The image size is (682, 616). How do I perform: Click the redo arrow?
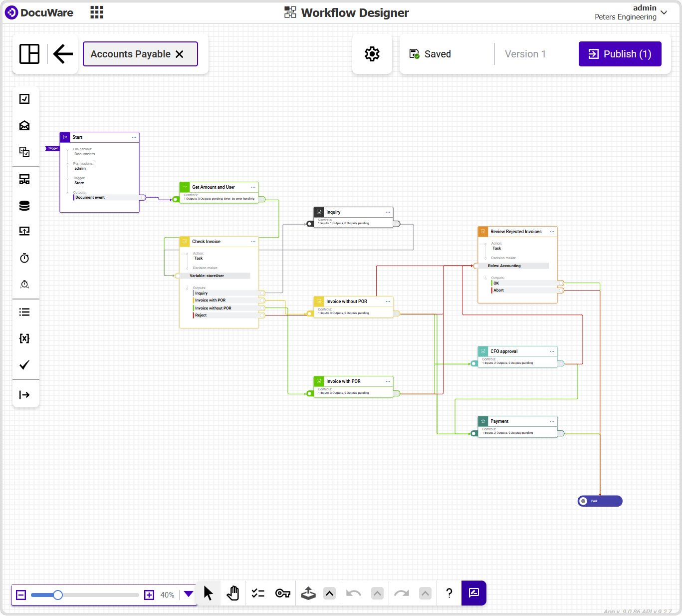click(x=402, y=594)
